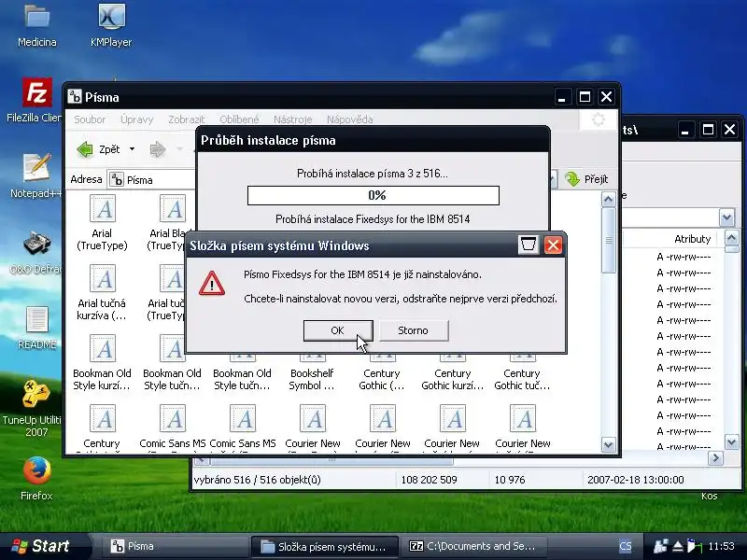Click the Písma window's scrollbar down arrow
The image size is (747, 560).
[609, 445]
